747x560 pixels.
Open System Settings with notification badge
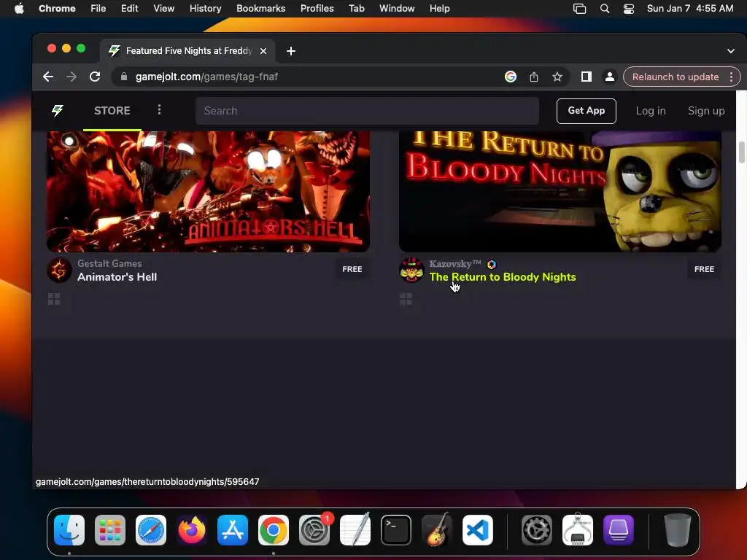[x=314, y=529]
